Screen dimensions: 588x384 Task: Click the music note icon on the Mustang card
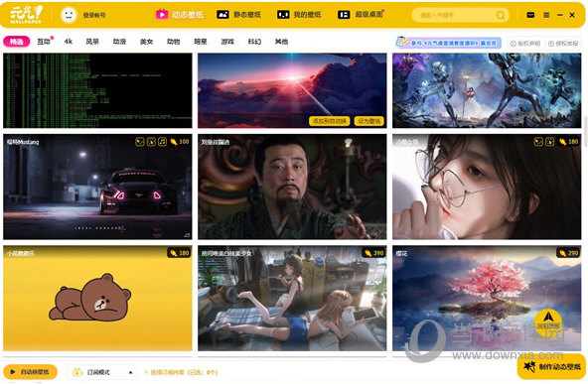click(162, 142)
